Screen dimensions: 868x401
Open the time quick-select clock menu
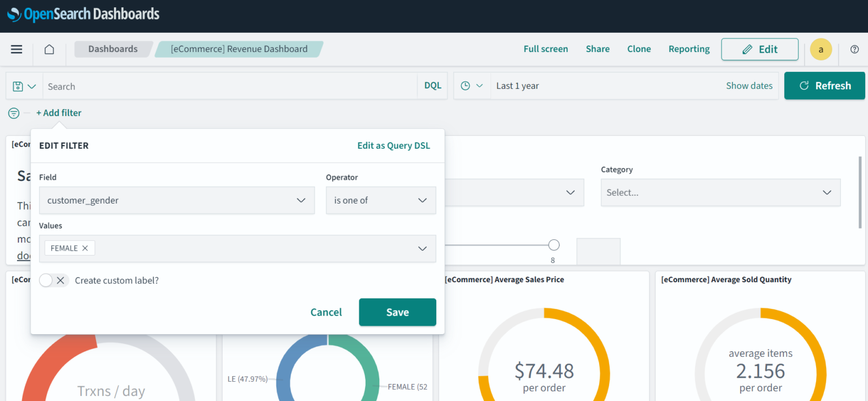click(472, 86)
